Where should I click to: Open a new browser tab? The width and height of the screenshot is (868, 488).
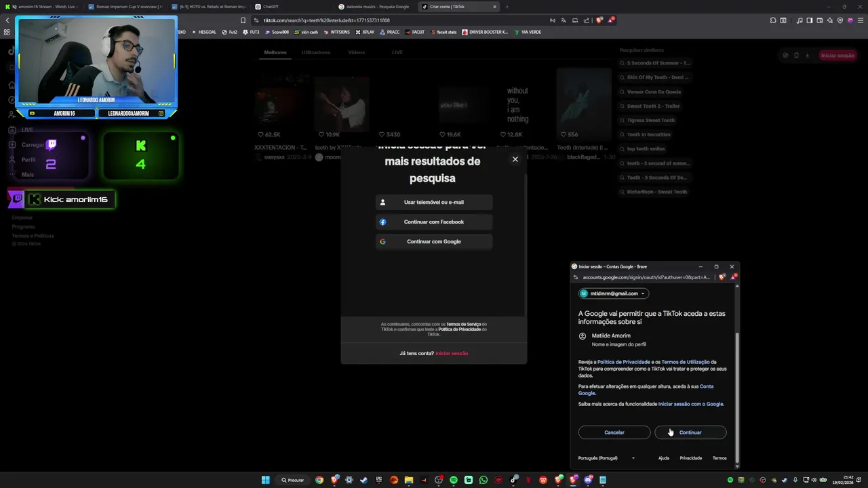pos(507,7)
